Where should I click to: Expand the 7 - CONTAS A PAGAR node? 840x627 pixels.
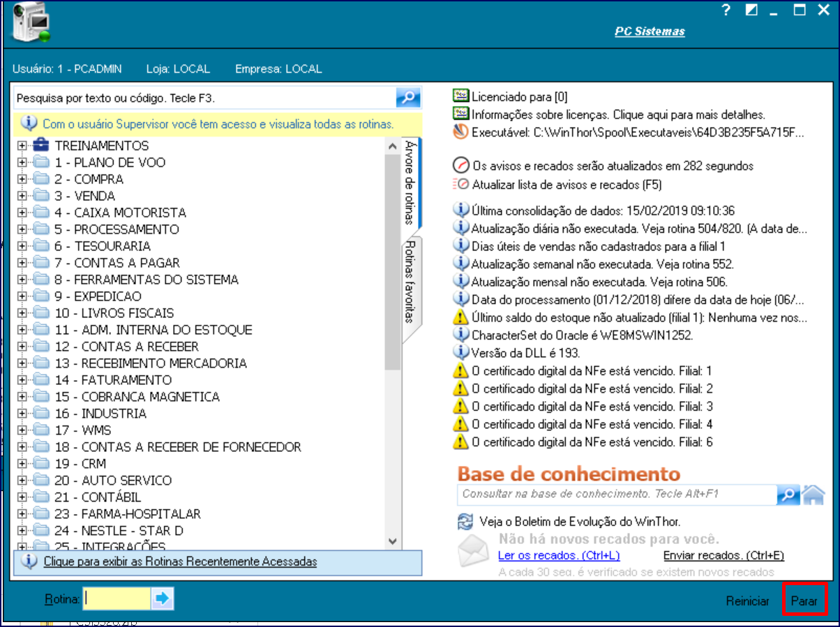23,263
